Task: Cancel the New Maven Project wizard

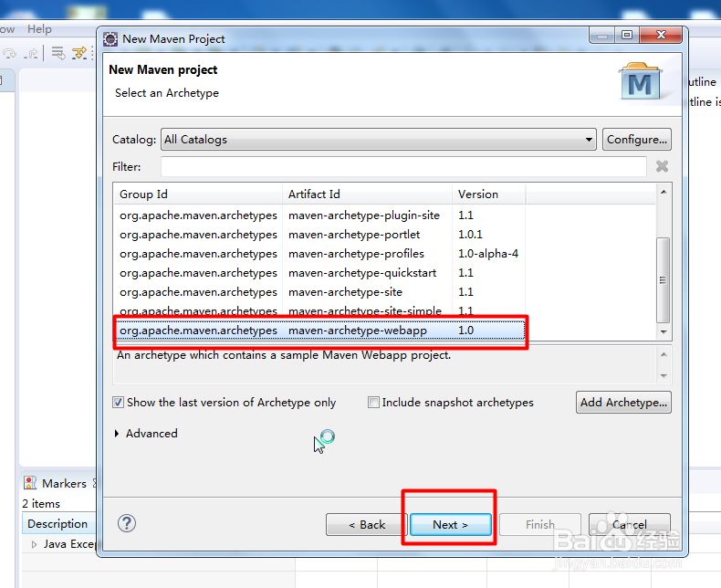Action: 629,524
